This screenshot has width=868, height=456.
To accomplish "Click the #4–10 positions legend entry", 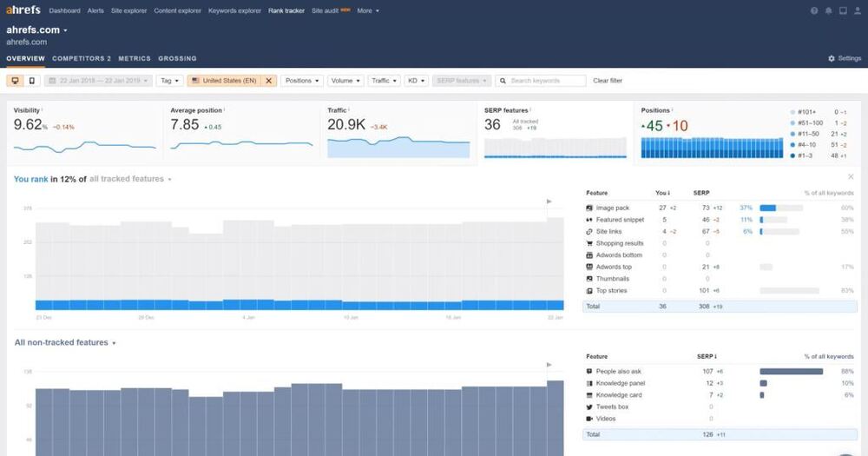I will (x=819, y=144).
